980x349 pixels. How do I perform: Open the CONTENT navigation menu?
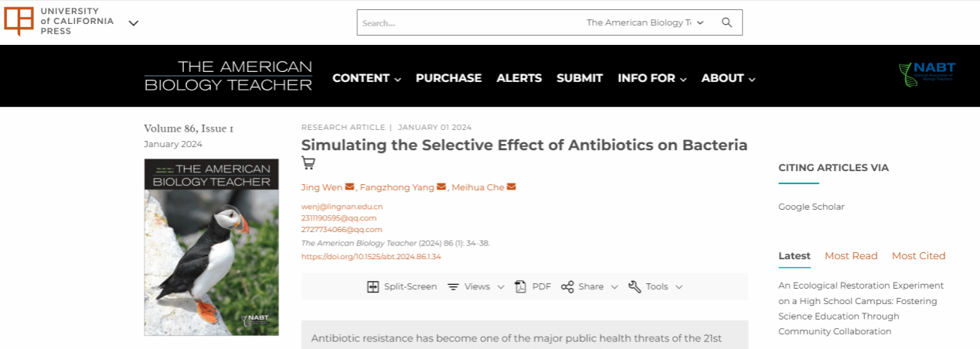click(366, 78)
